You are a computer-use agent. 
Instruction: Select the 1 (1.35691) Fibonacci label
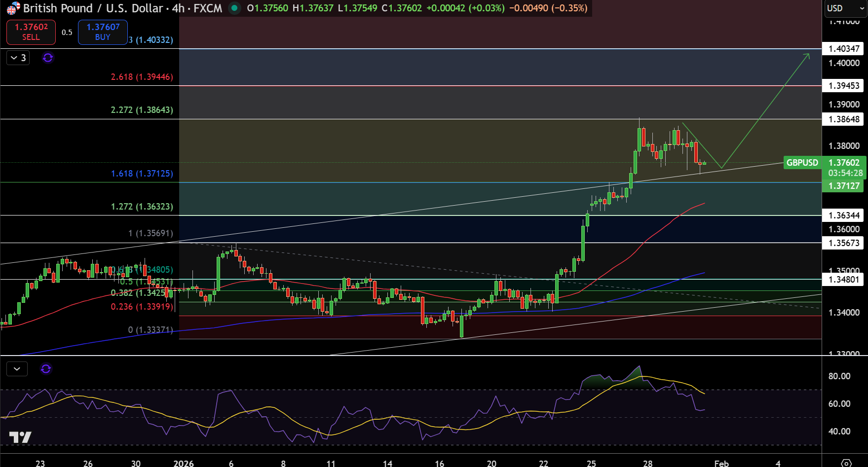[151, 233]
